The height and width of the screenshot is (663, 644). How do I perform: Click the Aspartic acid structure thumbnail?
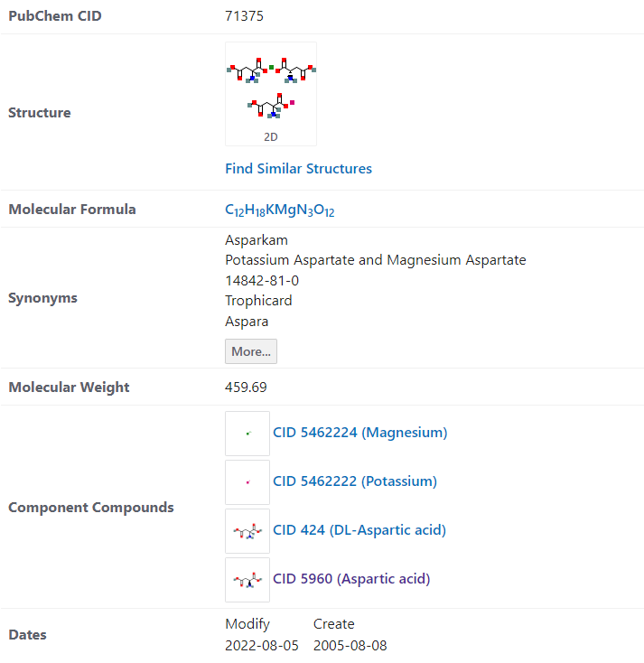(x=247, y=580)
